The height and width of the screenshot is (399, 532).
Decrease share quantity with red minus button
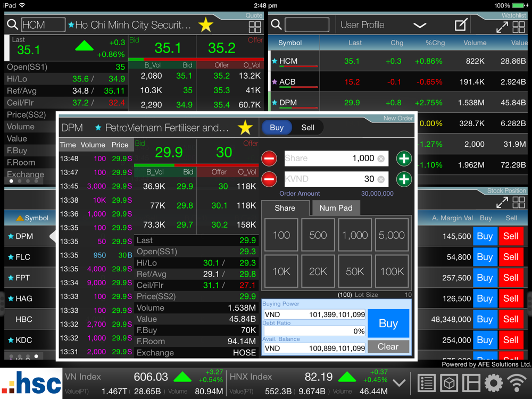point(269,159)
